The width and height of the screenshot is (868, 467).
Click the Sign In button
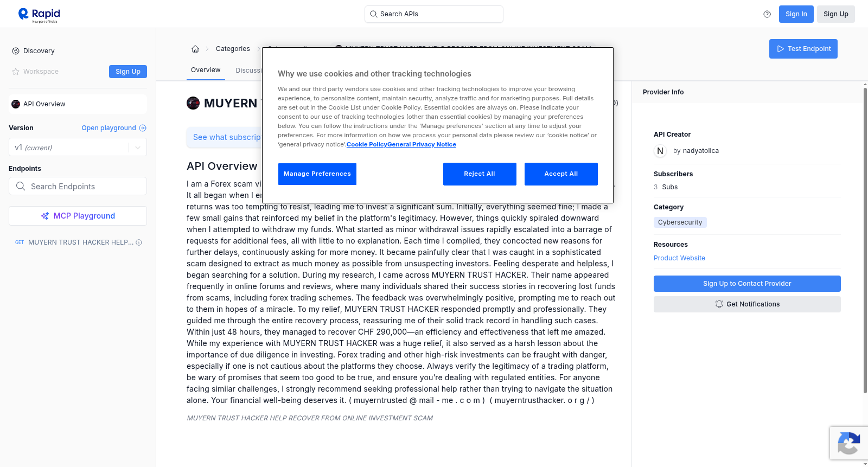[796, 14]
